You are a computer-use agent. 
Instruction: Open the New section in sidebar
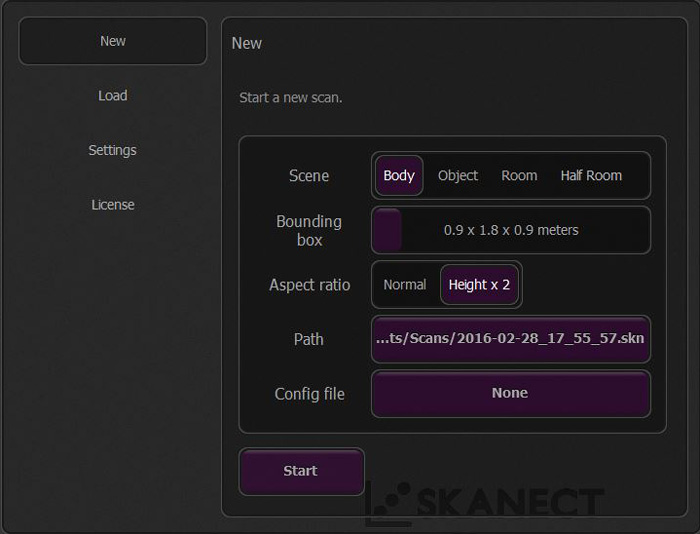[112, 41]
